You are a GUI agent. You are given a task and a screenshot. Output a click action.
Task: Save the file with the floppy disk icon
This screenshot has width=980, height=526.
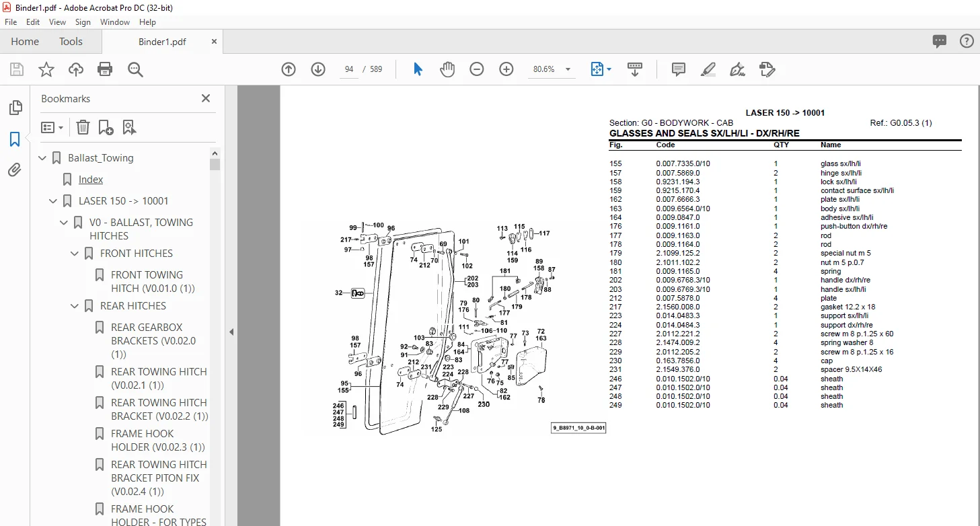(17, 69)
